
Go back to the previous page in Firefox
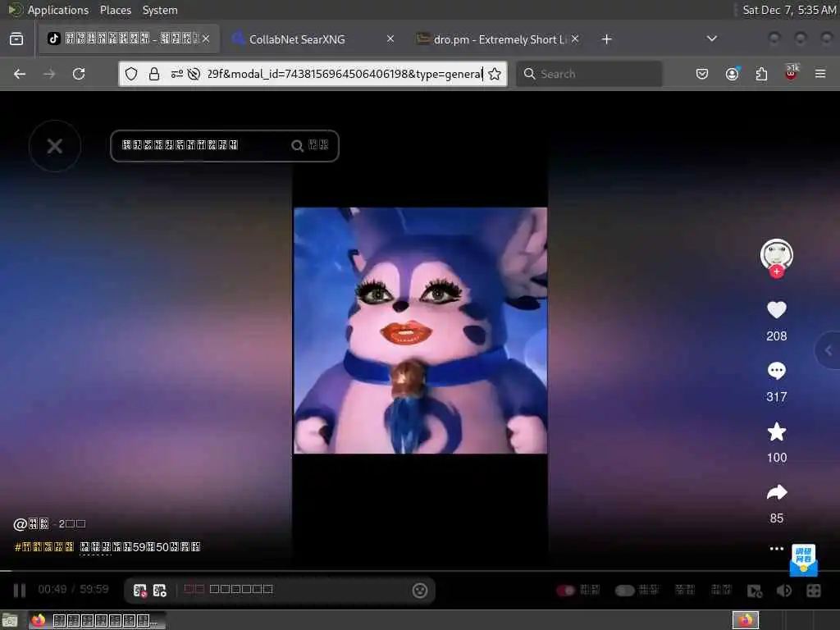tap(20, 74)
